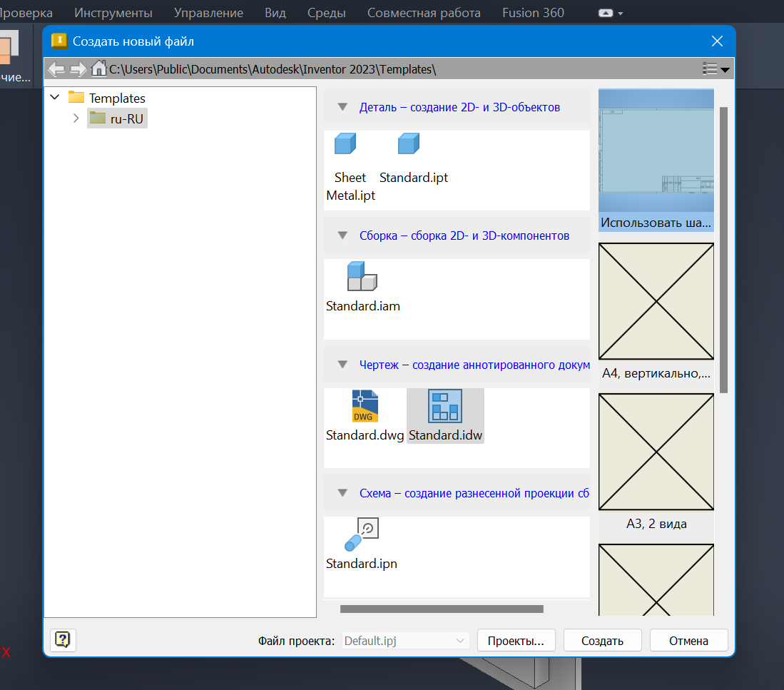Screen dimensions: 784x690
Task: Go back in the template path
Action: 56,69
